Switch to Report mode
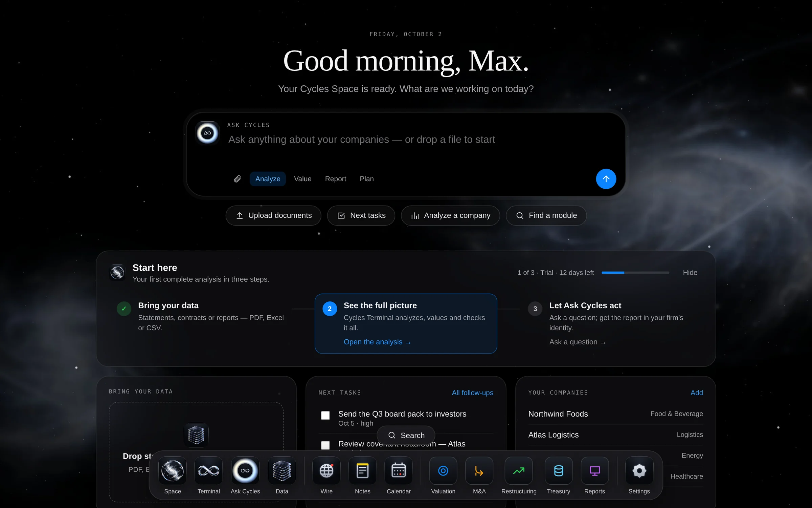The height and width of the screenshot is (508, 812). 336,179
